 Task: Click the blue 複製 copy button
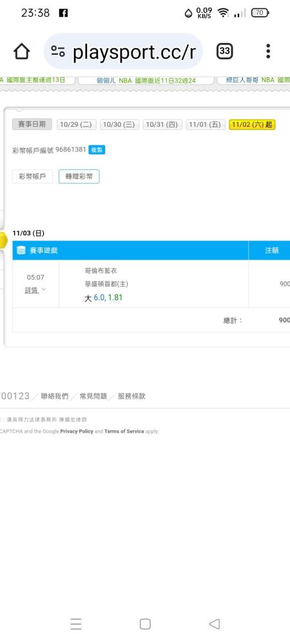point(97,150)
